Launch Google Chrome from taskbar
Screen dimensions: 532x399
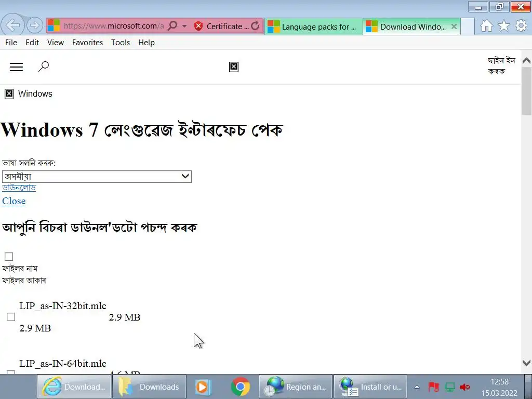(x=240, y=387)
